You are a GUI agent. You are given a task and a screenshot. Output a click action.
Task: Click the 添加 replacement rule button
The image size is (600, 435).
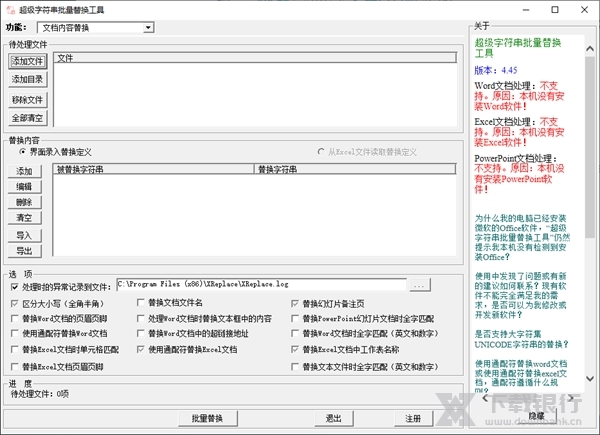click(x=24, y=171)
